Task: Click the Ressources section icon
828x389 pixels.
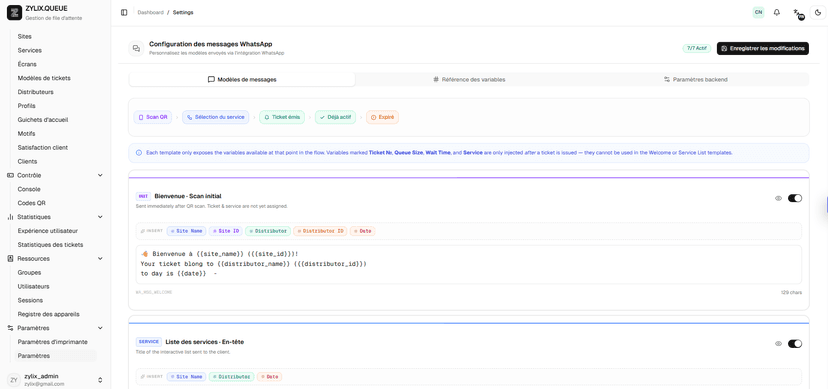Action: pyautogui.click(x=11, y=259)
